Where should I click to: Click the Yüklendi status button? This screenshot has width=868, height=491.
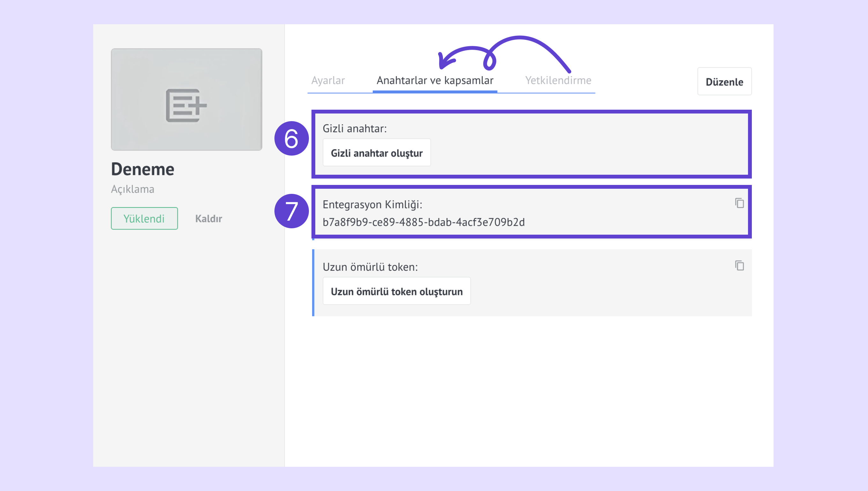pos(144,218)
